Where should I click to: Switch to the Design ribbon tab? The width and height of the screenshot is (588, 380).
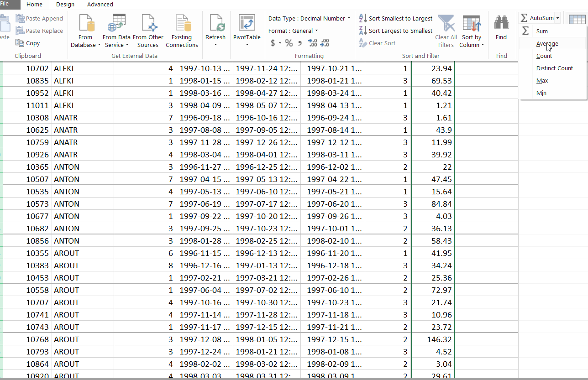click(65, 5)
